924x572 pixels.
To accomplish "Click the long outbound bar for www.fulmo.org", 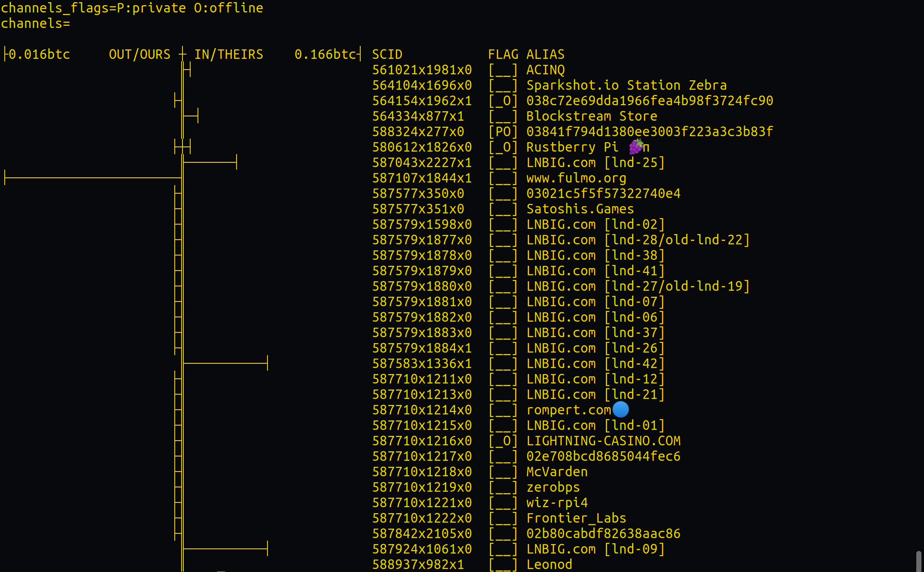I will point(92,177).
